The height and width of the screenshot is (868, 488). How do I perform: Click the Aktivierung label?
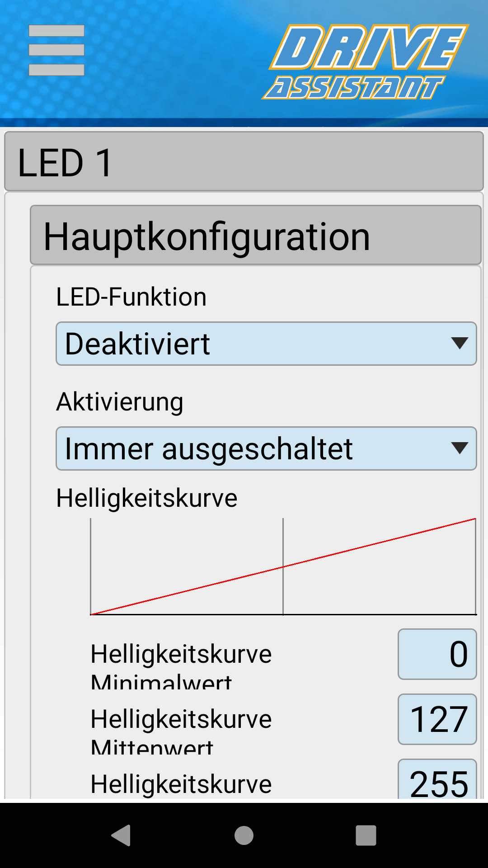coord(120,402)
